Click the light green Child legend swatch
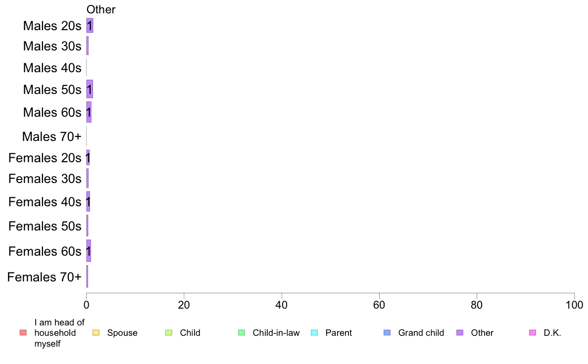This screenshot has width=588, height=364. point(169,332)
